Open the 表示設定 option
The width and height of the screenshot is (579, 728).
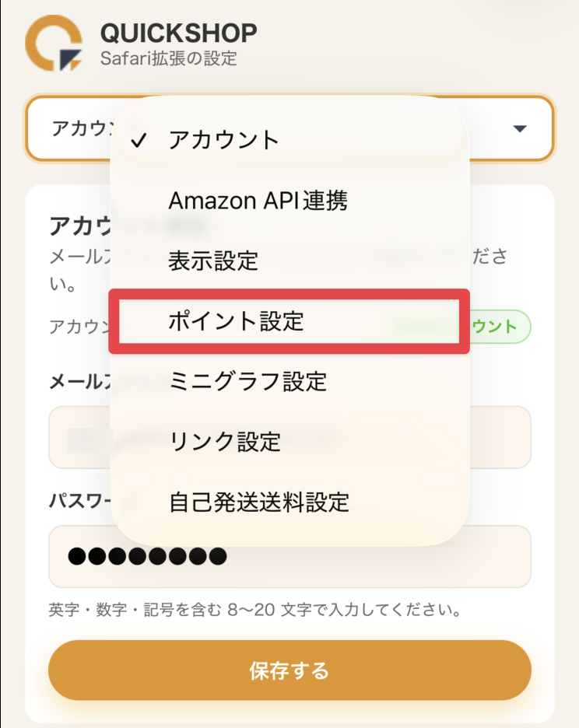(x=213, y=261)
